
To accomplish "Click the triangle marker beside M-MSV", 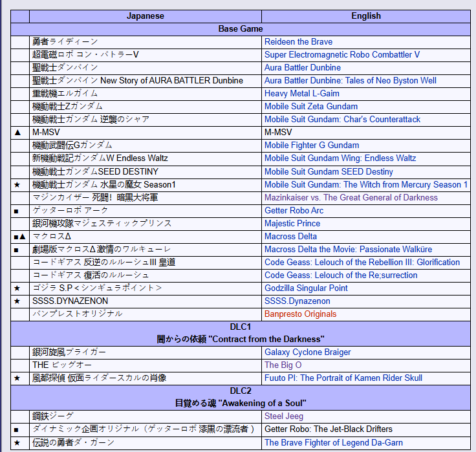I will click(17, 133).
